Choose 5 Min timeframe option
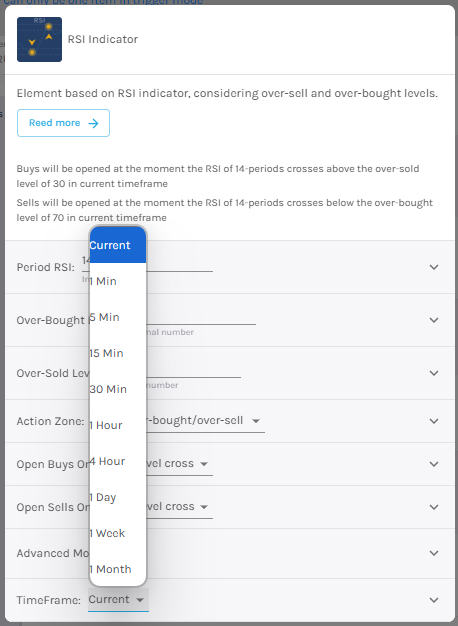This screenshot has height=626, width=458. pyautogui.click(x=118, y=317)
